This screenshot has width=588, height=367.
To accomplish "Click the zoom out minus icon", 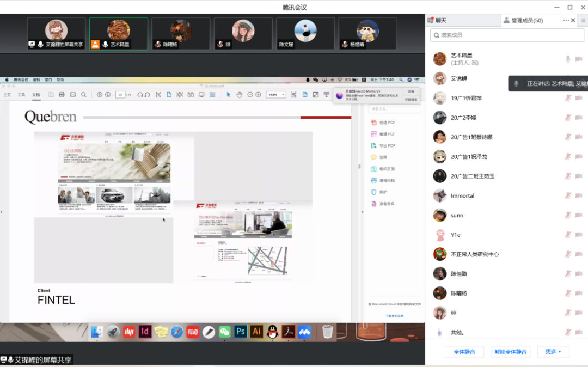I will point(250,95).
